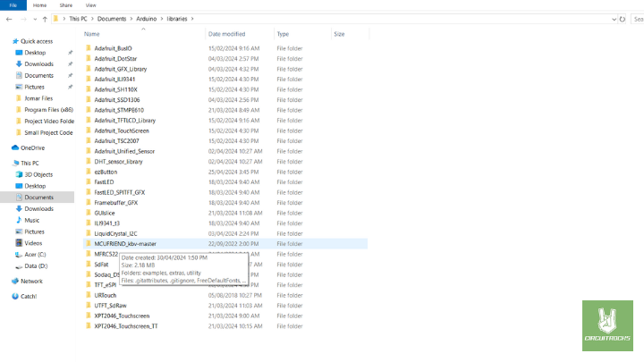Select the Framebuffer_GFX folder icon
644x362 pixels.
coord(89,202)
